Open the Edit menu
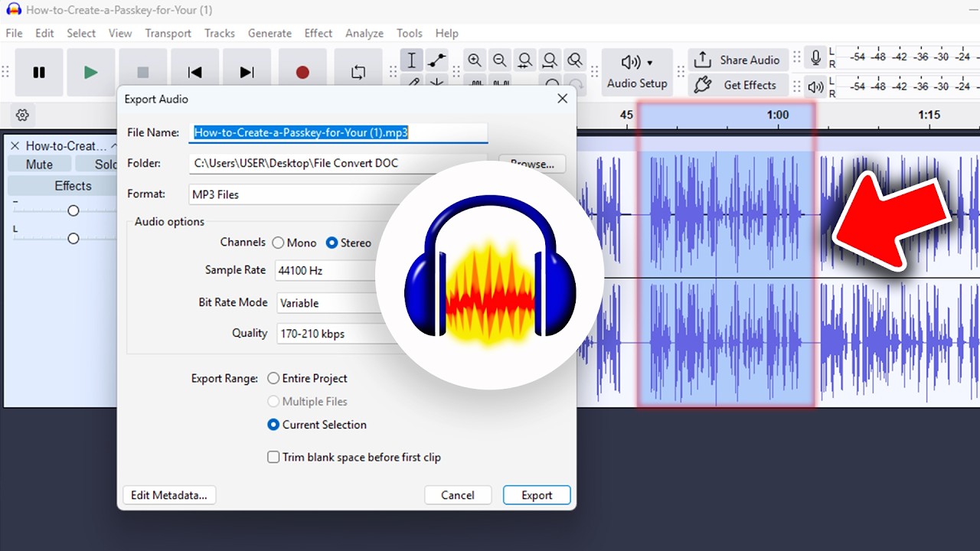Image resolution: width=980 pixels, height=551 pixels. click(x=44, y=34)
